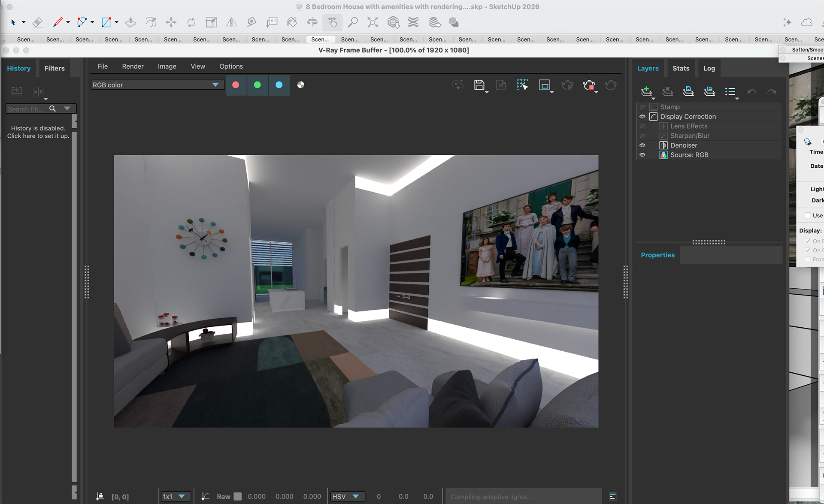Click the Search filter input field
The image size is (824, 504).
click(x=27, y=109)
